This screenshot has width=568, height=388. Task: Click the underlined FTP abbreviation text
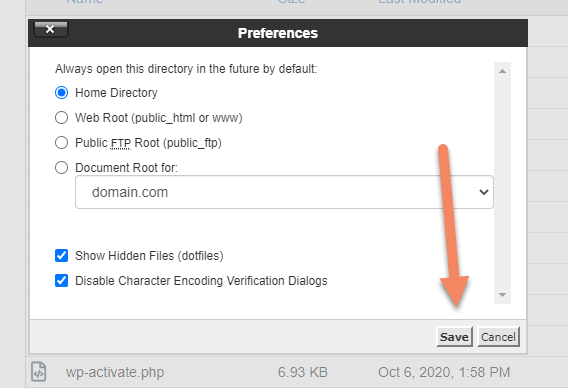tap(121, 143)
